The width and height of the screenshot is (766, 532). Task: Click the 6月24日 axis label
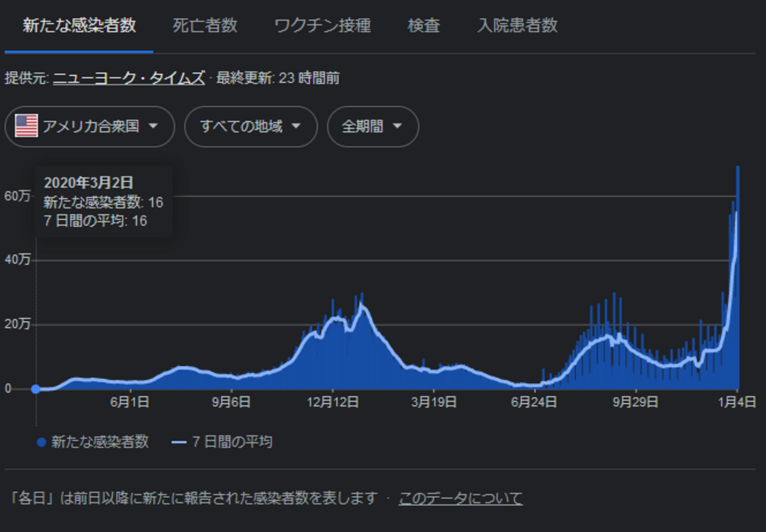coord(535,402)
